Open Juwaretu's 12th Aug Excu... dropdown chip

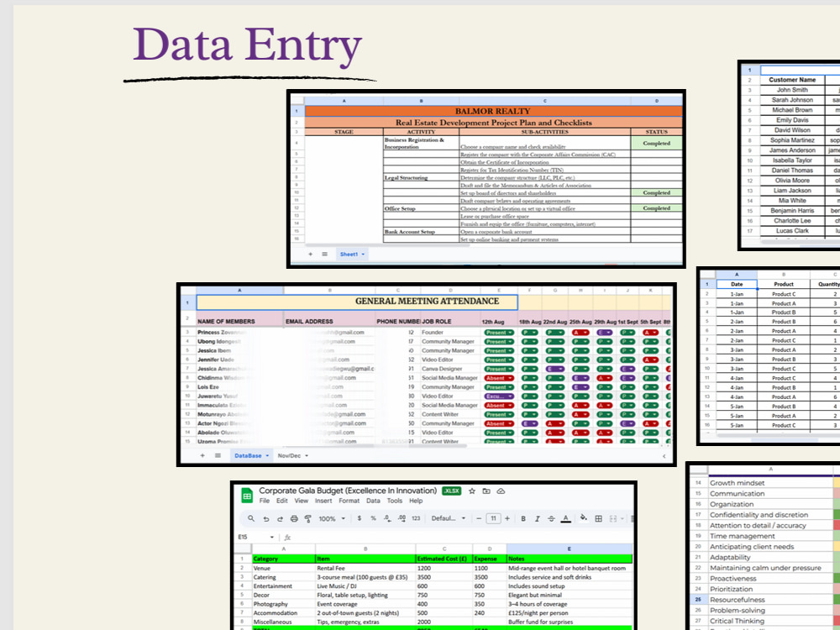[499, 396]
